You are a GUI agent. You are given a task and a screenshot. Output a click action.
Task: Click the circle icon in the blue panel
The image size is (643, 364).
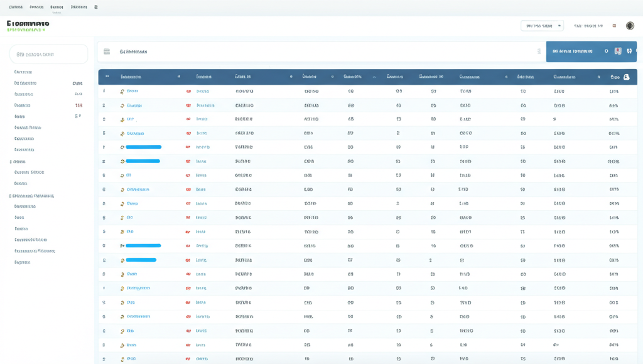[606, 51]
